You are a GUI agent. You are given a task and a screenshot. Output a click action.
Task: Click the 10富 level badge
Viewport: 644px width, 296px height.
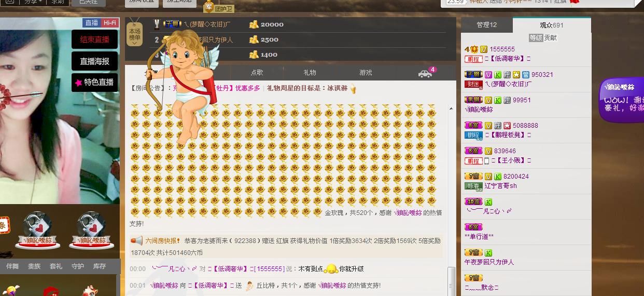[473, 202]
